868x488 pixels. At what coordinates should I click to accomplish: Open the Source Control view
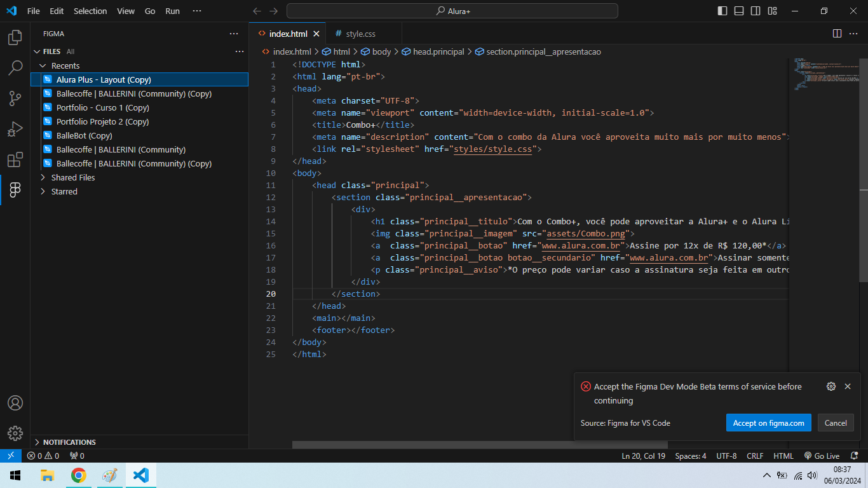[x=15, y=98]
